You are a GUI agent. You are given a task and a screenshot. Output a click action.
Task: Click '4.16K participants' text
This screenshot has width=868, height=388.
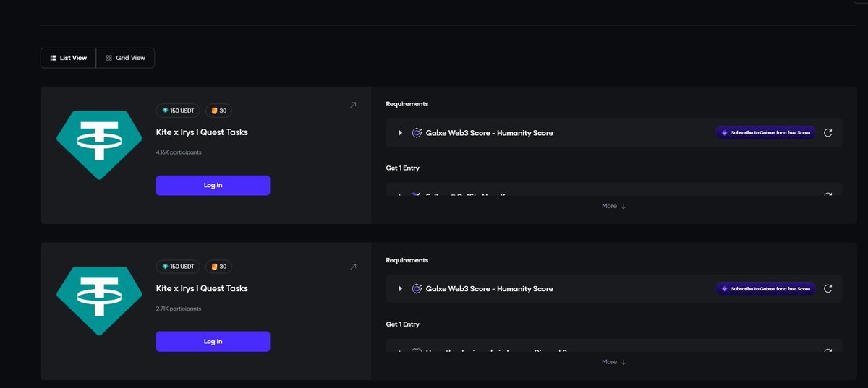point(179,152)
